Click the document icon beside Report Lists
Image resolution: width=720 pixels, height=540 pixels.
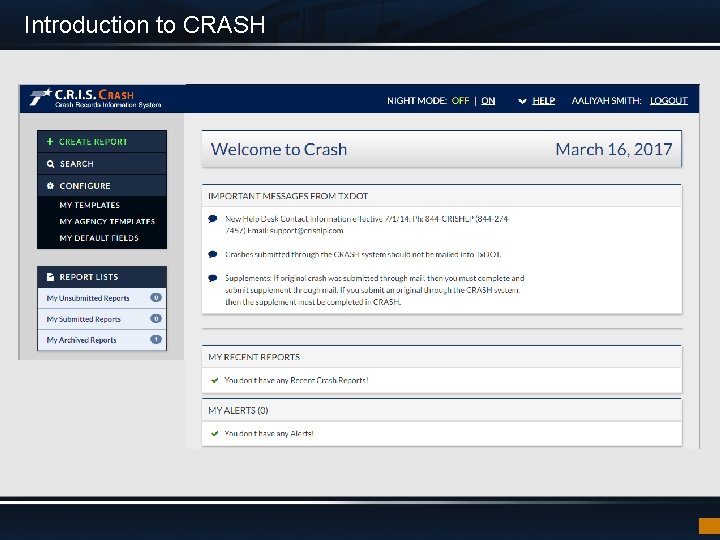(51, 277)
